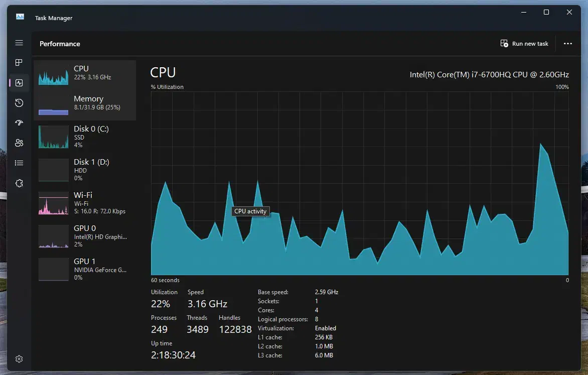Go to the Processes page icon

click(19, 63)
